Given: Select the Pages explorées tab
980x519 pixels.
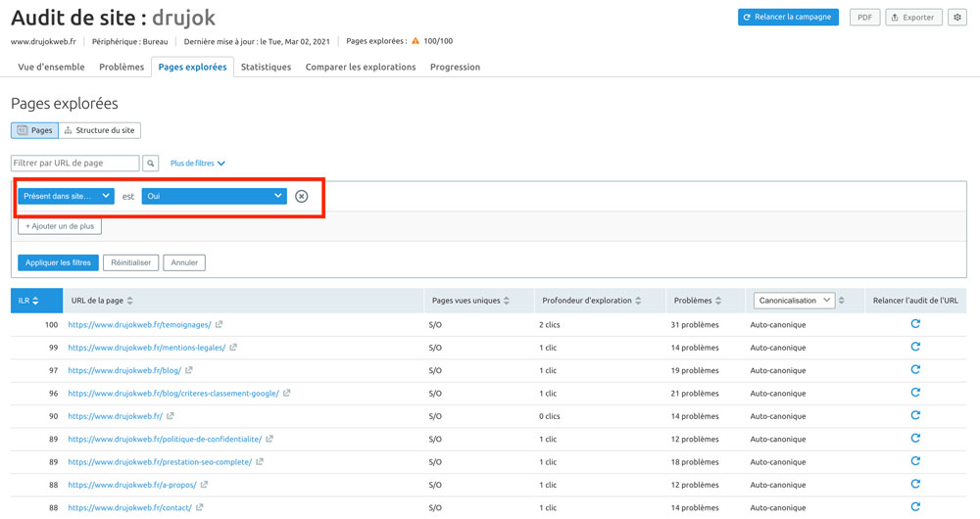Looking at the screenshot, I should pyautogui.click(x=192, y=67).
